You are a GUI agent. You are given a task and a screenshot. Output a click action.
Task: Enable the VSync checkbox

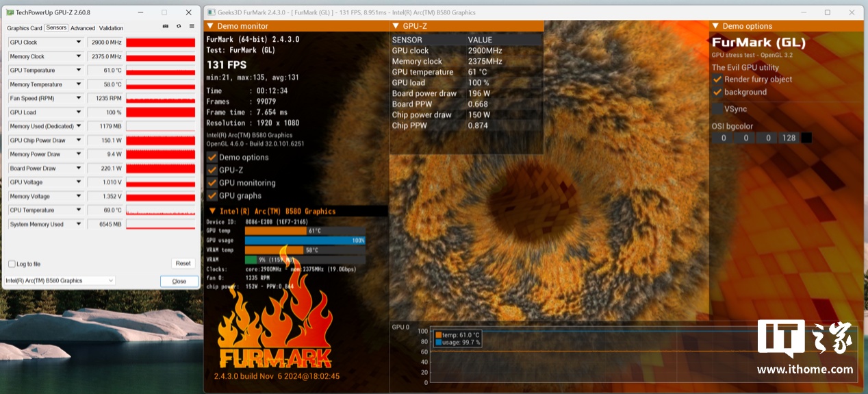click(x=717, y=109)
